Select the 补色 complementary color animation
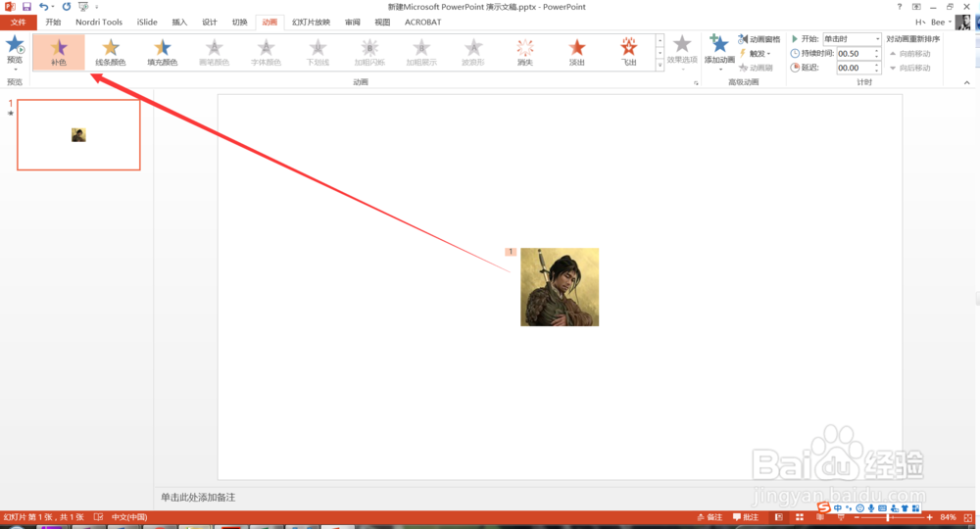The image size is (980, 529). 59,51
